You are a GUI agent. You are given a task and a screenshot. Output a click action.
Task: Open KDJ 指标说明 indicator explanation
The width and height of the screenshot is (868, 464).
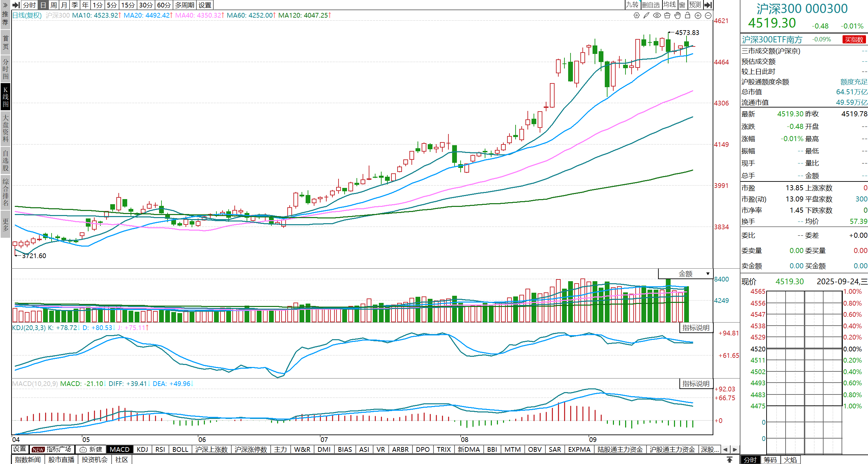(696, 328)
